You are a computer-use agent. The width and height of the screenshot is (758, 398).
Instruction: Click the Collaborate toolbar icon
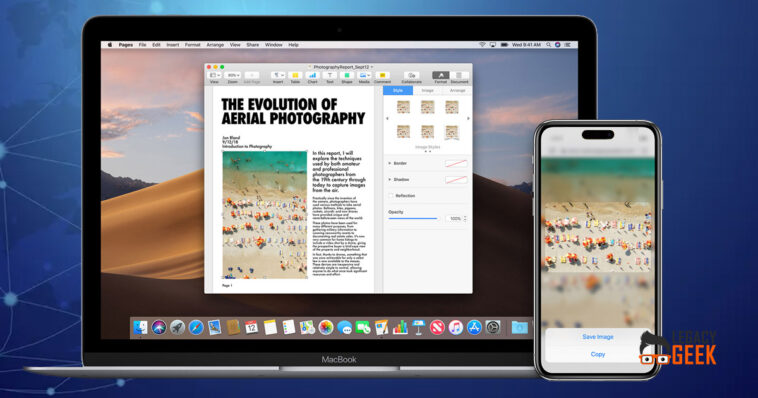pyautogui.click(x=411, y=75)
